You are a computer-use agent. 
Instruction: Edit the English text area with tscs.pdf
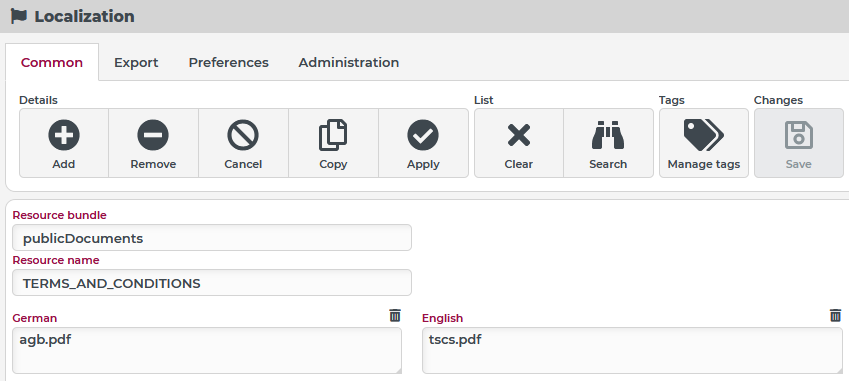pos(632,350)
